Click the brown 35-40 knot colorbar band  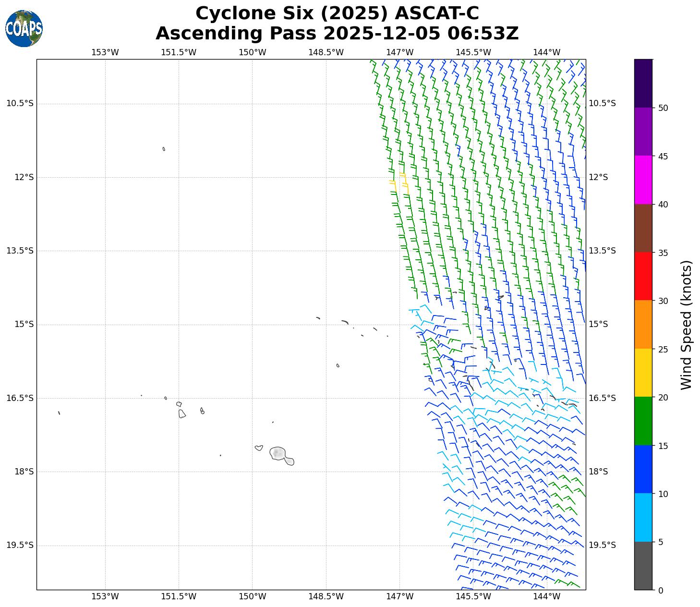(x=643, y=228)
